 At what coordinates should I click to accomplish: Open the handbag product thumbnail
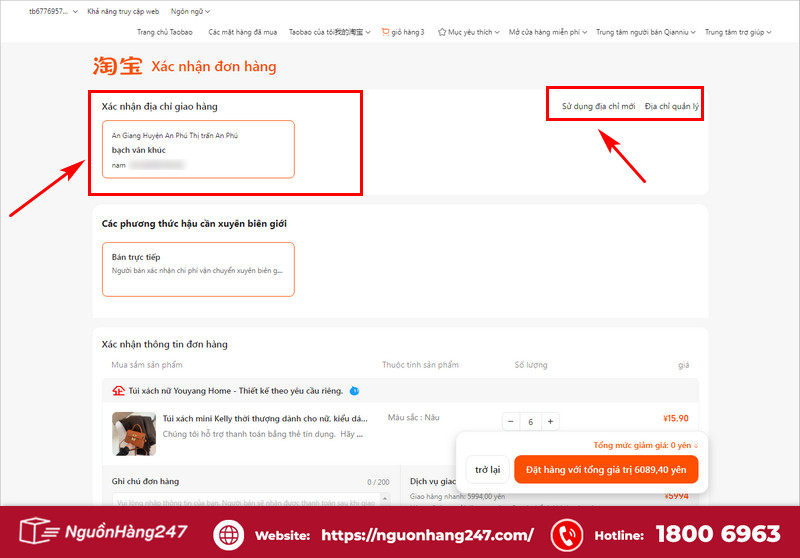[x=133, y=433]
